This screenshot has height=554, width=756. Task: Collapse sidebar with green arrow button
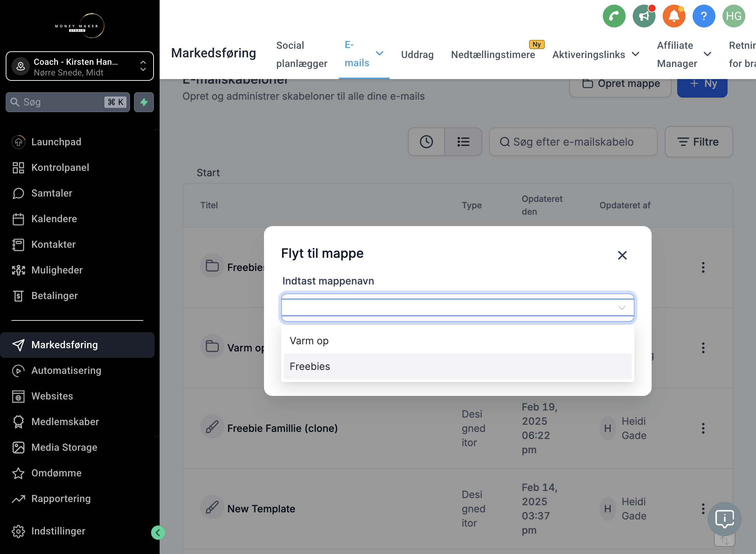(x=158, y=533)
